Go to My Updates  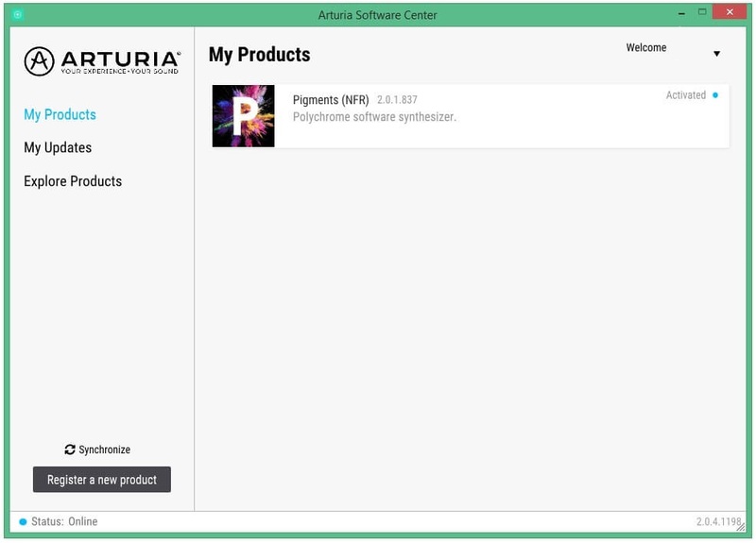[x=58, y=147]
